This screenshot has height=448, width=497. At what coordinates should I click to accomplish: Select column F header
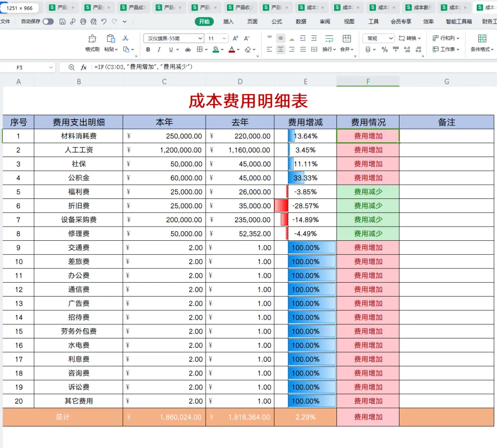coord(368,81)
